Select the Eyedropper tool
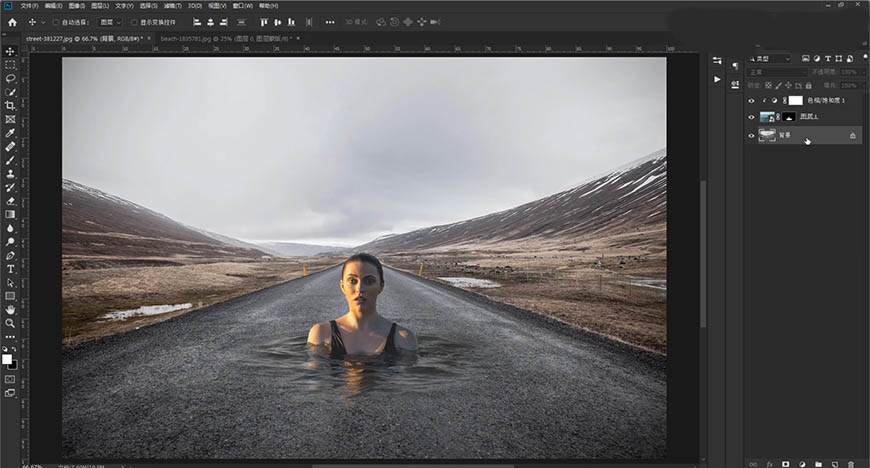 click(x=10, y=133)
